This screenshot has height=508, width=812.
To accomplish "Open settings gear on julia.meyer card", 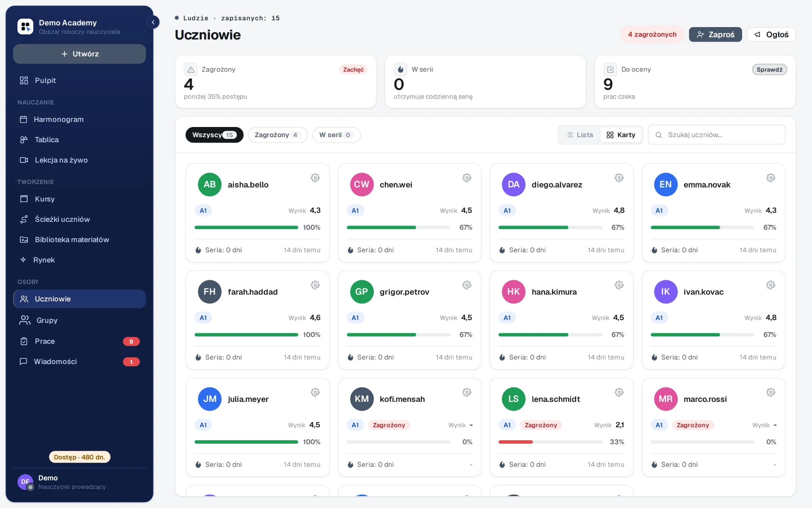I will [315, 392].
